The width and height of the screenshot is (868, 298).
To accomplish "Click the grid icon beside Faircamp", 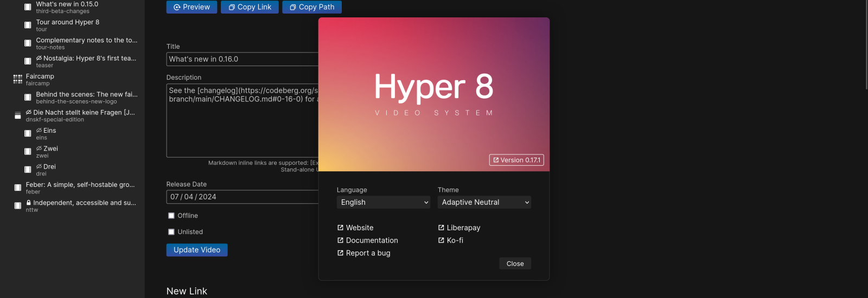I will pyautogui.click(x=18, y=79).
